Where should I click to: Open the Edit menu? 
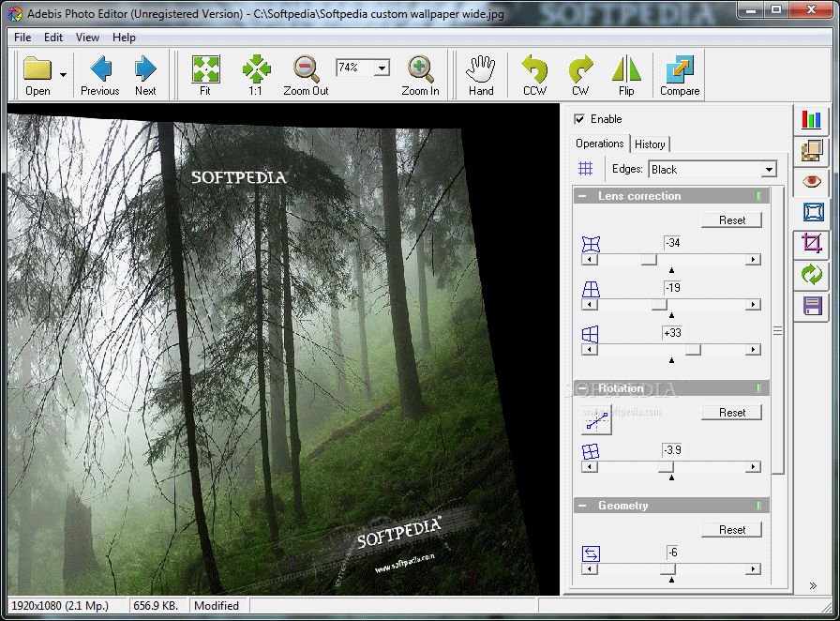(x=53, y=38)
